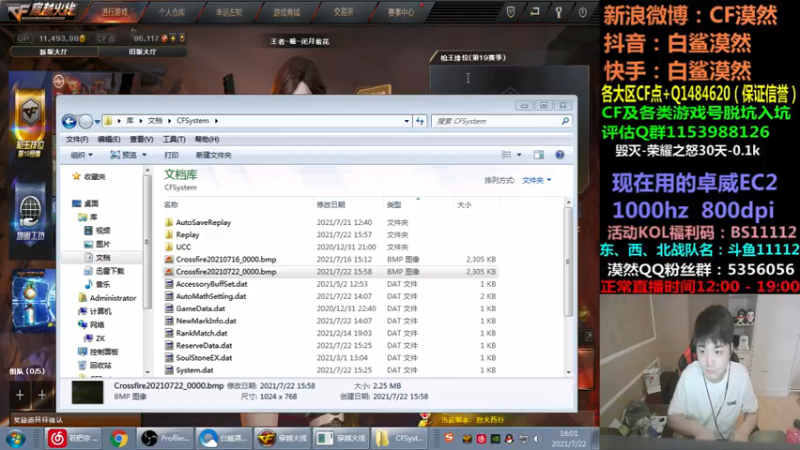Click the 打印 toolbar button
The image size is (800, 450).
(171, 155)
